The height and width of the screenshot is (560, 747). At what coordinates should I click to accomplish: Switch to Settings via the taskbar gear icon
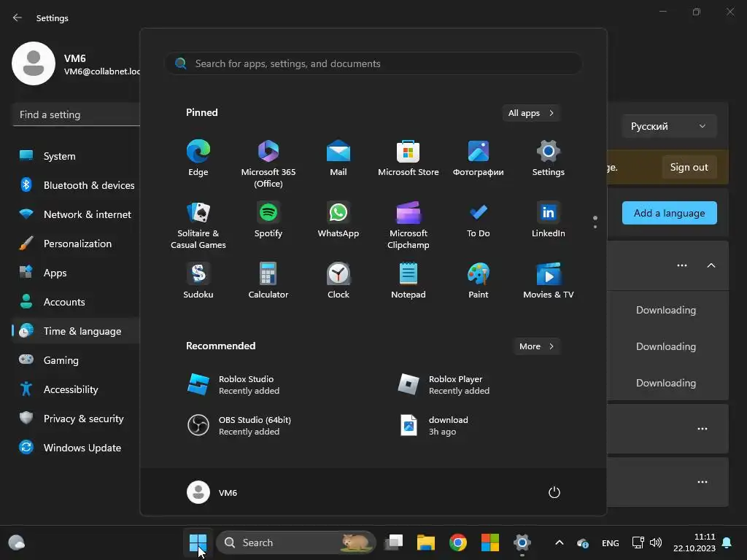pos(522,542)
